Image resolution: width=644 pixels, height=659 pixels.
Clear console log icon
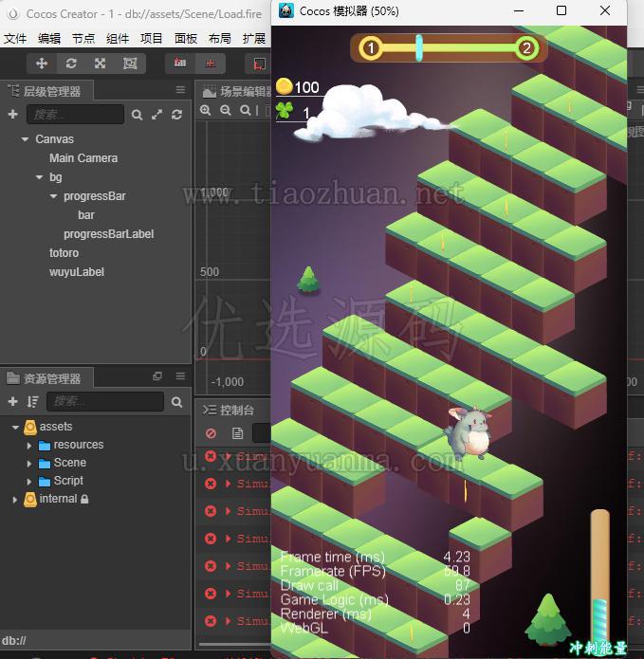(x=211, y=433)
